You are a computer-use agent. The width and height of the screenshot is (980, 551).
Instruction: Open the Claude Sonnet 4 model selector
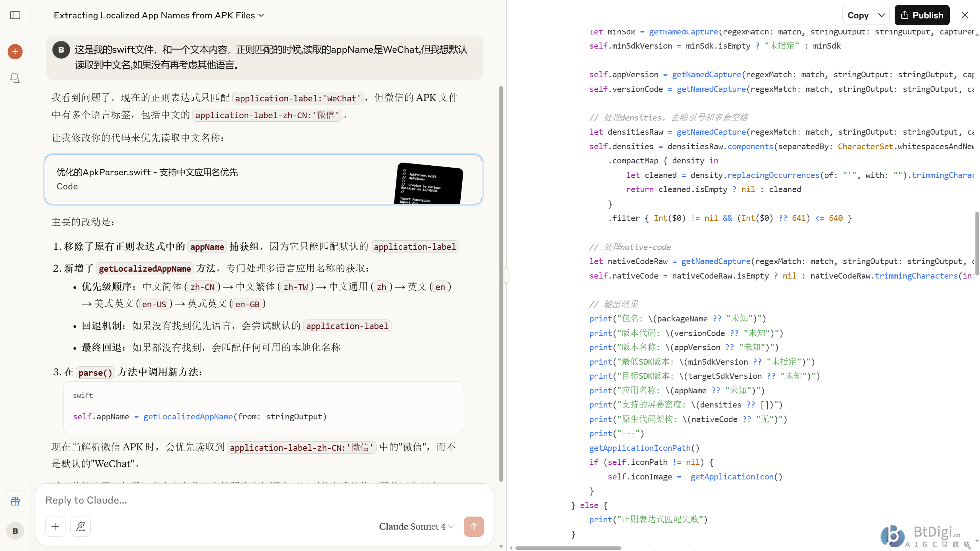416,527
